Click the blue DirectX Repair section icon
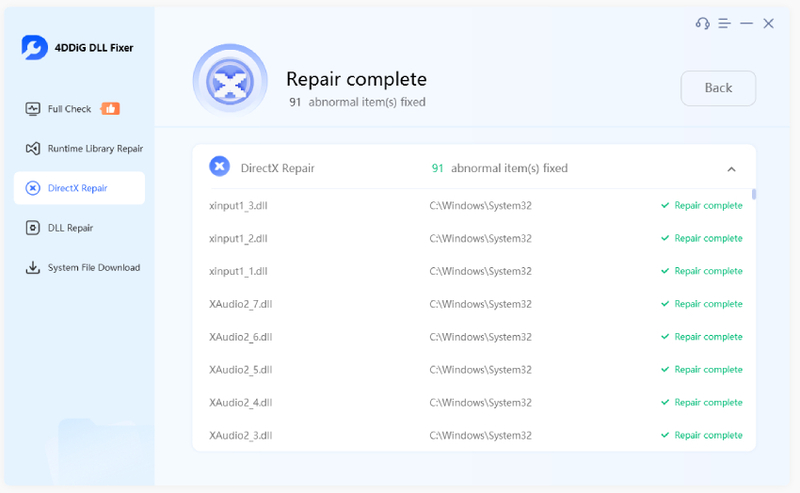The height and width of the screenshot is (493, 800). pyautogui.click(x=219, y=166)
